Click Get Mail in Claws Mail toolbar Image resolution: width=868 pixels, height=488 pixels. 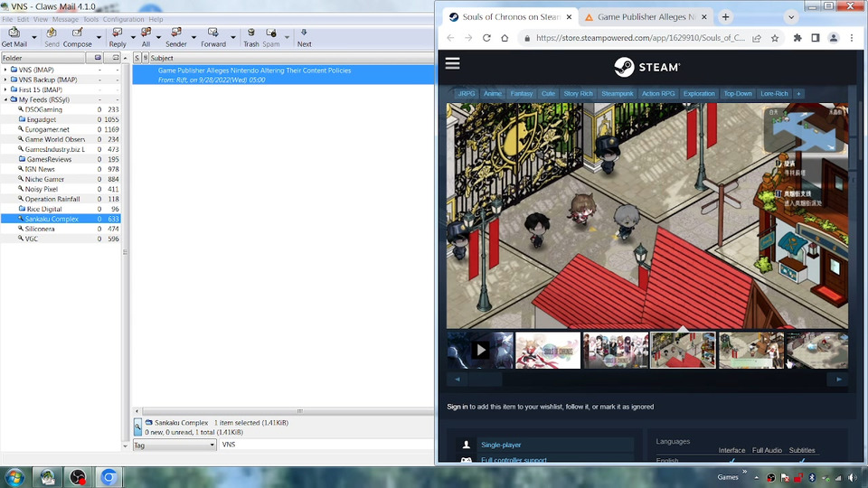(x=14, y=37)
